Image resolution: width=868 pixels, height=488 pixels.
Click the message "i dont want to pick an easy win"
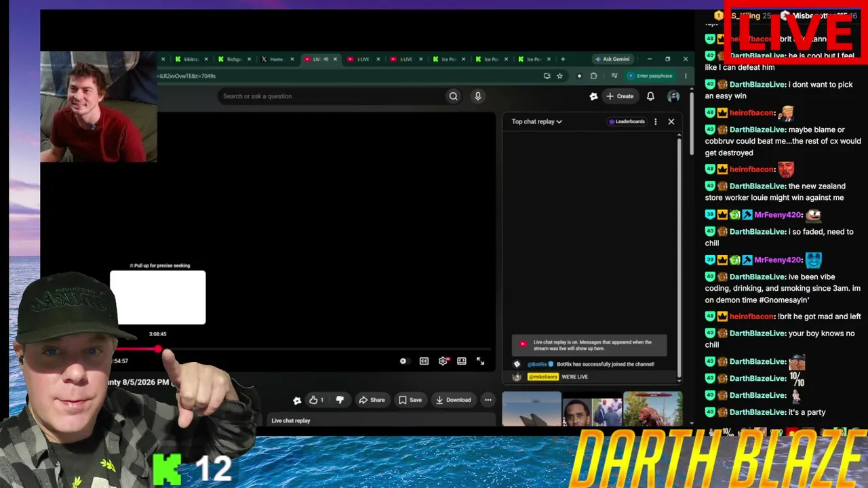778,90
